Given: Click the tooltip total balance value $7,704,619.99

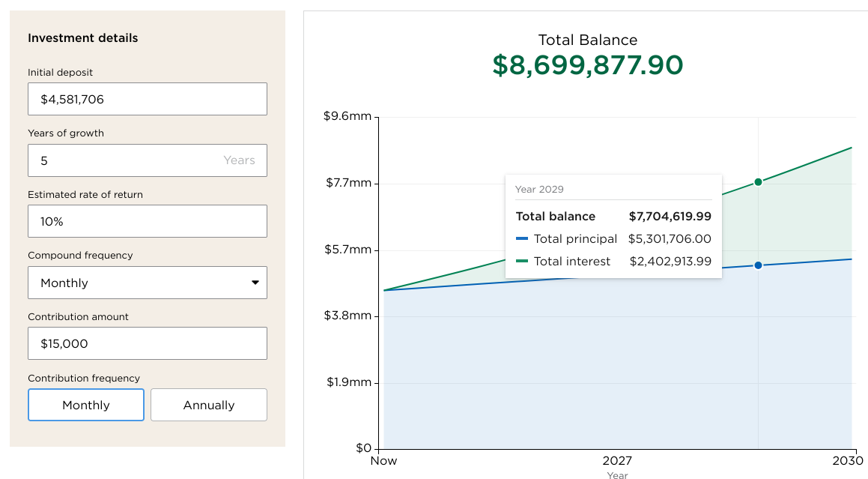Looking at the screenshot, I should 670,216.
